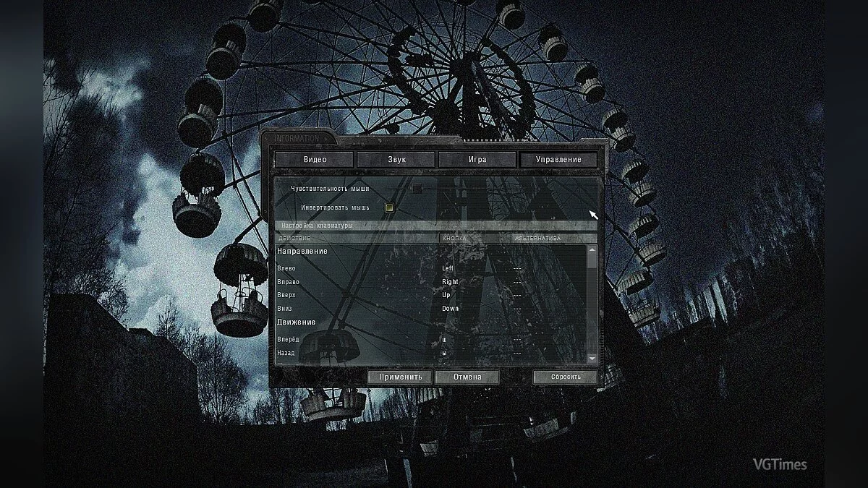Click the Up binding for Вверх

(x=448, y=294)
